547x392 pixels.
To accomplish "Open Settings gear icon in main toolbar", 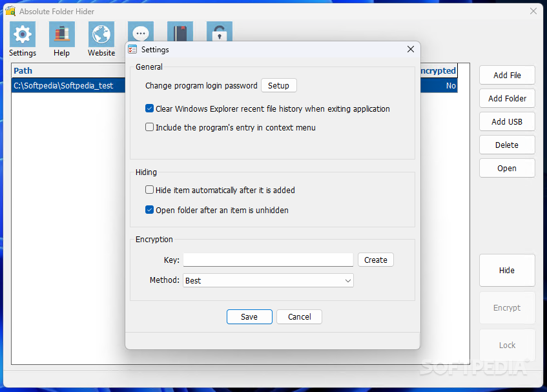I will [x=23, y=34].
